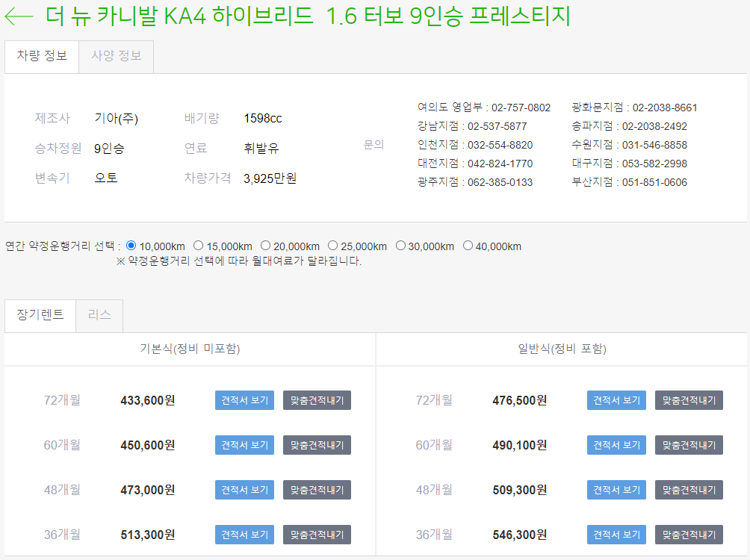The width and height of the screenshot is (750, 560).
Task: Select 10,000km annual mileage option
Action: click(131, 246)
